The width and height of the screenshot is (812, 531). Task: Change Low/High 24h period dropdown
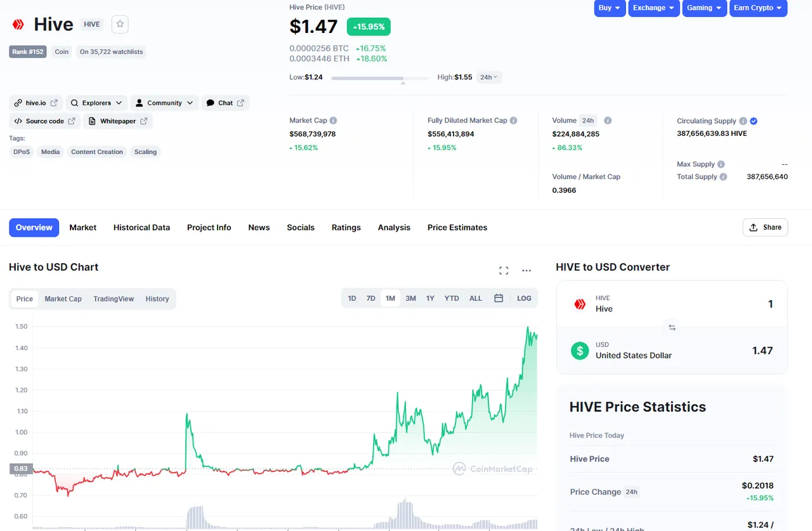coord(489,77)
